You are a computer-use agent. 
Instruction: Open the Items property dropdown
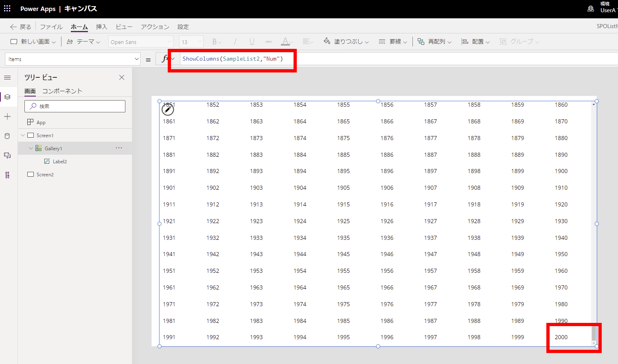(x=72, y=59)
